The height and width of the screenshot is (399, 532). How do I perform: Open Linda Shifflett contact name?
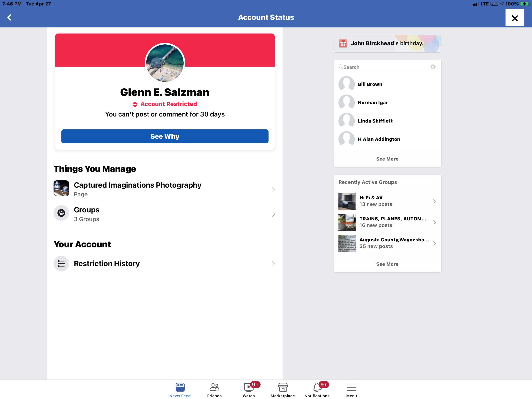(x=375, y=121)
